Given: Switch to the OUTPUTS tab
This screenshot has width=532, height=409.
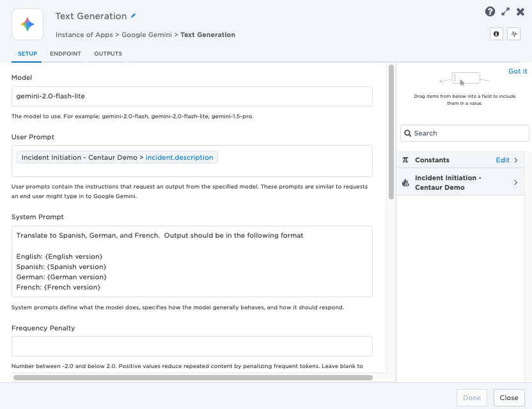Looking at the screenshot, I should (108, 54).
